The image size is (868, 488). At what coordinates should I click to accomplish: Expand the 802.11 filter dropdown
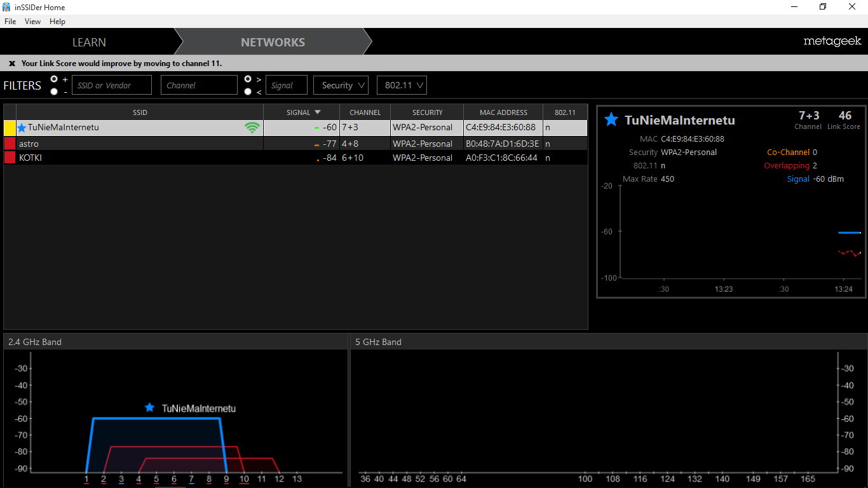click(402, 85)
